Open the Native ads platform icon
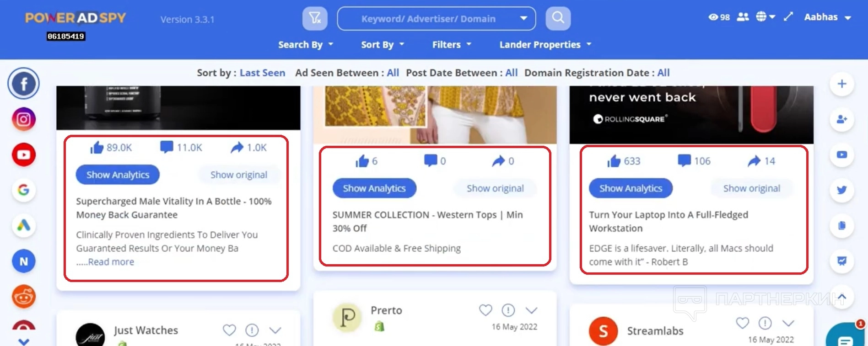 [x=23, y=261]
